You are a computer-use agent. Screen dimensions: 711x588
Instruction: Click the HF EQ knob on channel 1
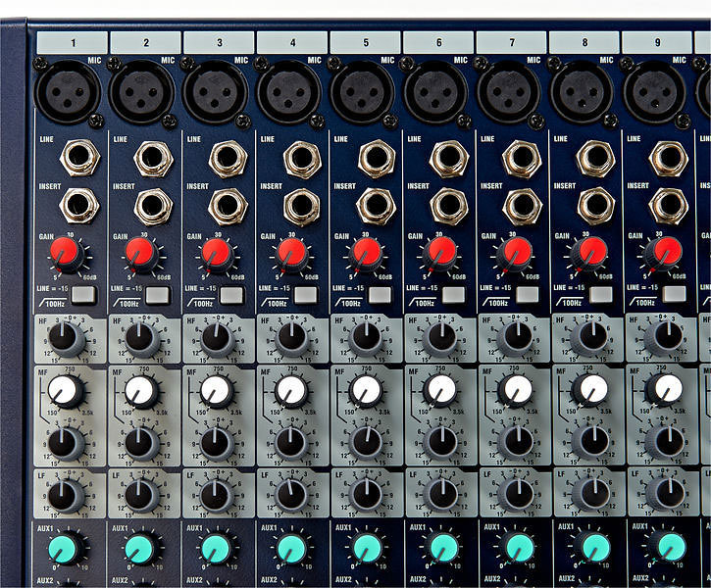click(67, 339)
